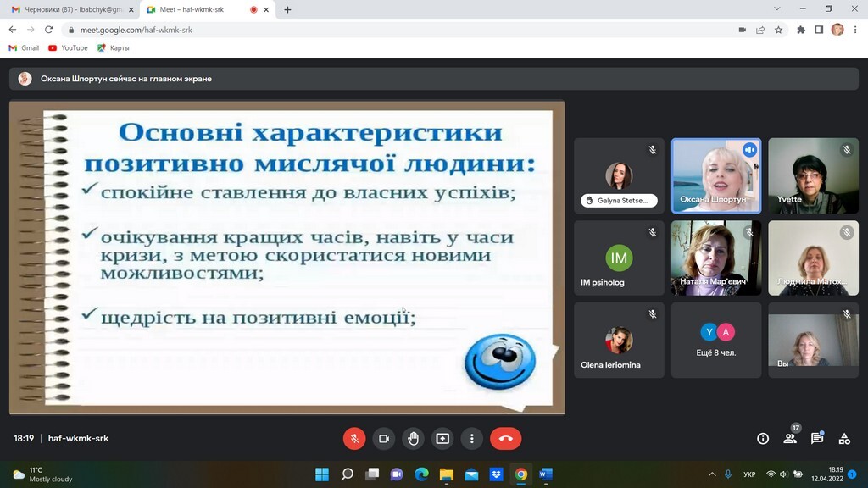This screenshot has height=488, width=868.
Task: Open Chrome three-dot menu
Action: point(855,30)
